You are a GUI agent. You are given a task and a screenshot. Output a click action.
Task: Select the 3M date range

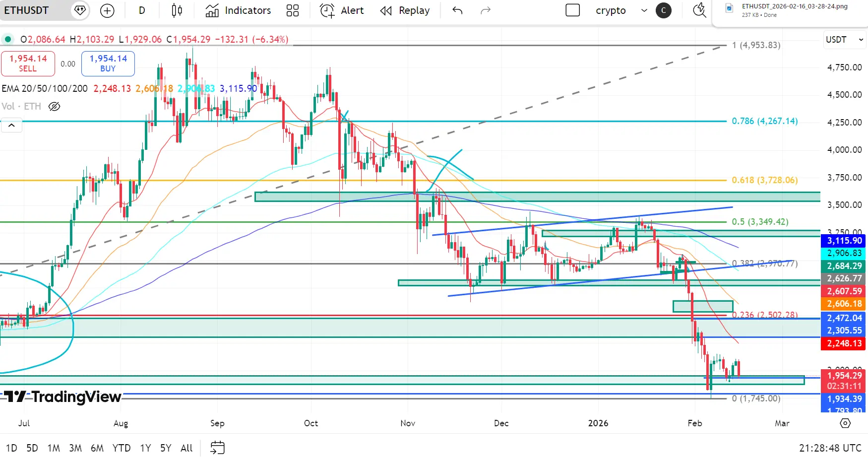(75, 448)
